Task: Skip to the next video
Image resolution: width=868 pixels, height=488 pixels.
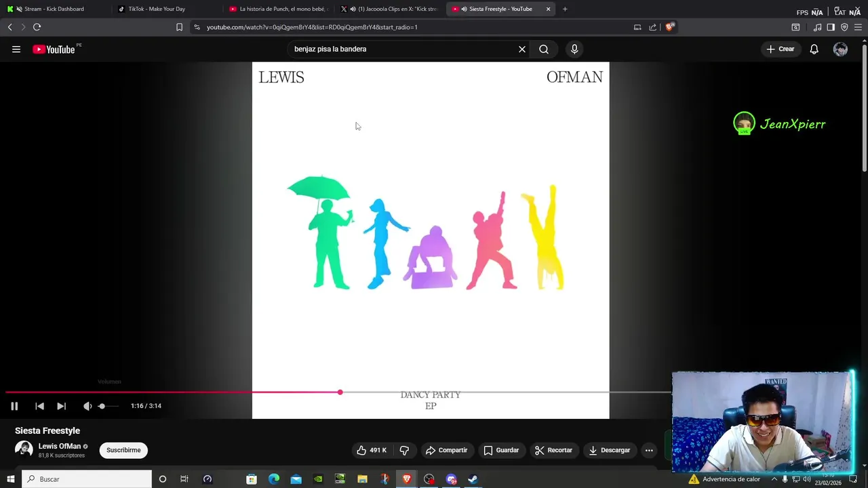Action: point(61,406)
